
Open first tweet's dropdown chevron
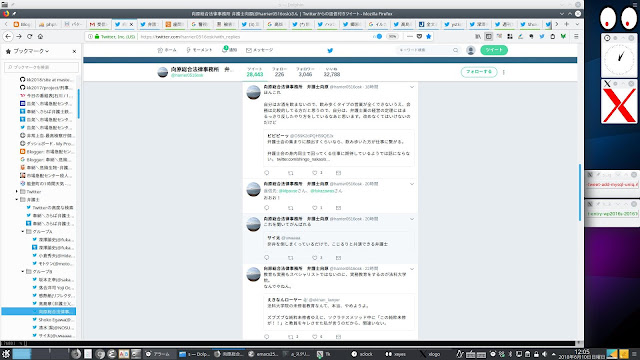412,87
